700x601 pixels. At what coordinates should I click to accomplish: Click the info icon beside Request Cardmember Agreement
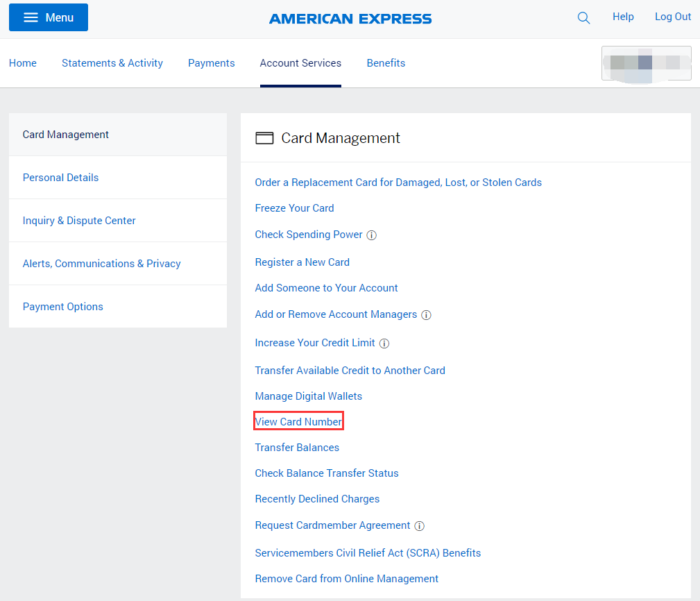point(419,526)
